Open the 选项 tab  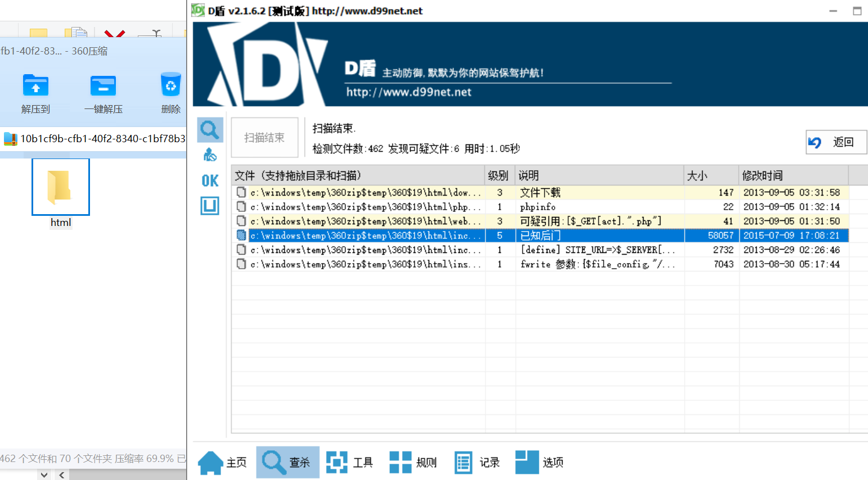pos(539,462)
